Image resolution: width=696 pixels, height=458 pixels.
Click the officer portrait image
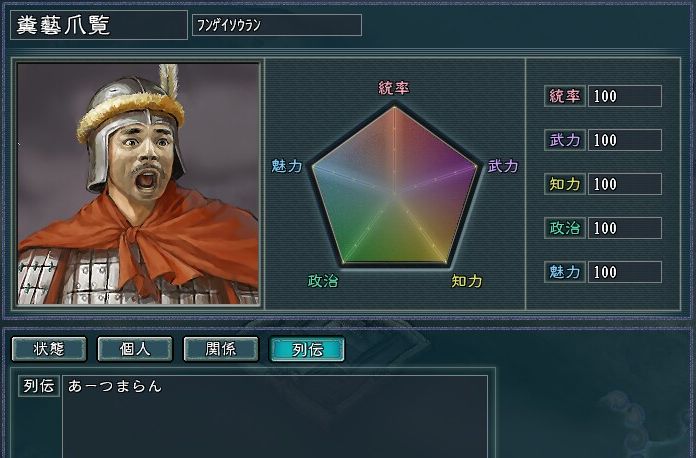coord(138,184)
